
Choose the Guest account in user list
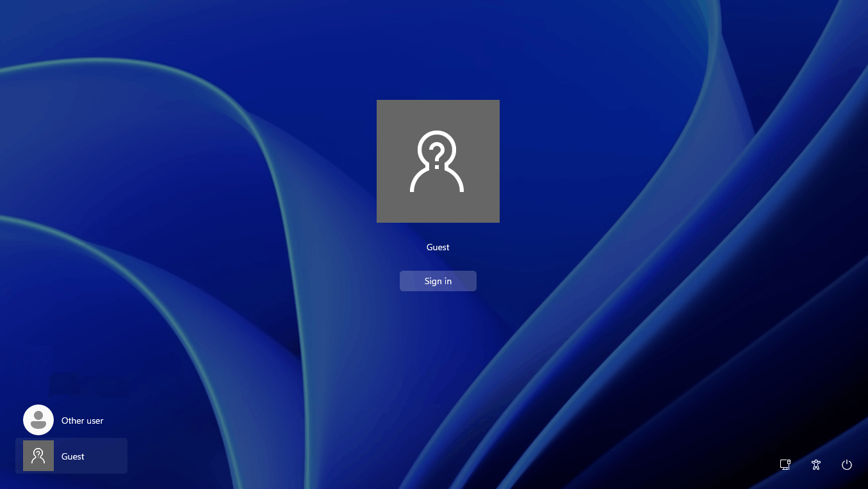pos(71,456)
